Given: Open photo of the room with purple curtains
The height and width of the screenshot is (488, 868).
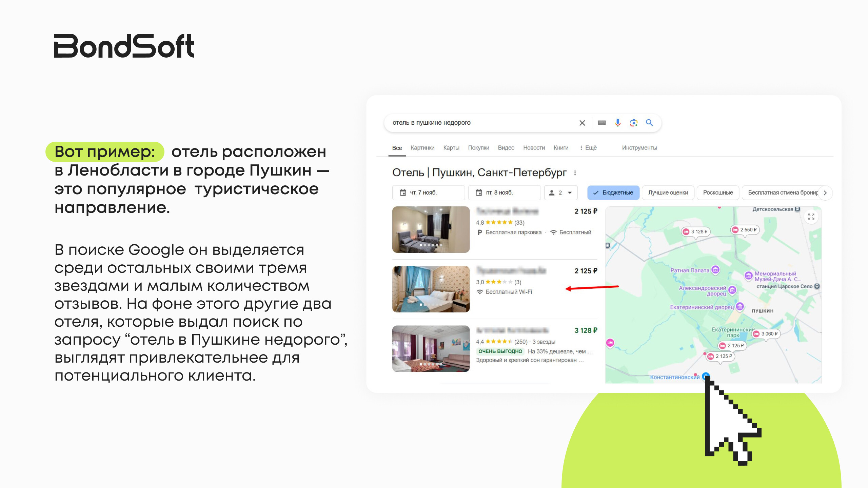Looking at the screenshot, I should [x=431, y=349].
